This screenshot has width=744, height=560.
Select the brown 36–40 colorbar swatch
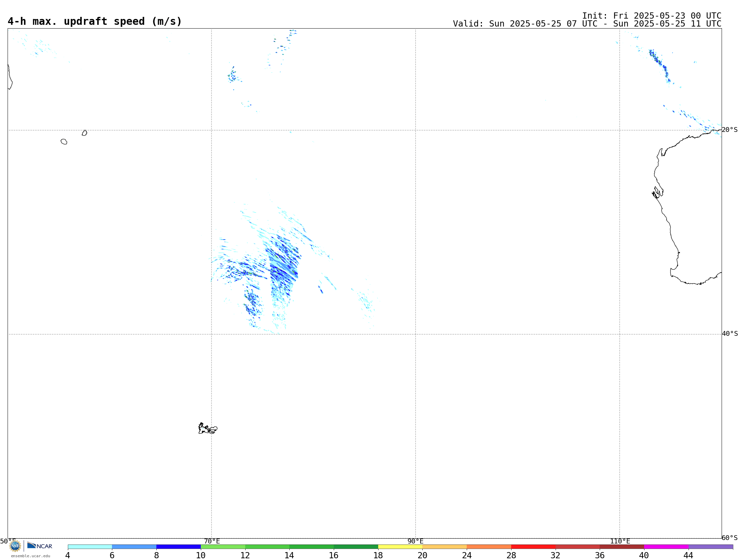[622, 547]
